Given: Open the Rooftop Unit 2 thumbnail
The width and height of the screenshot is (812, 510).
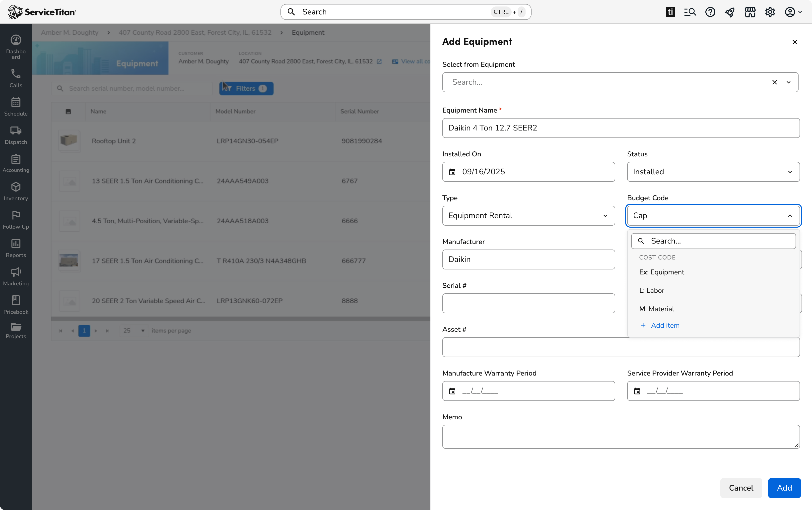Looking at the screenshot, I should (x=69, y=141).
